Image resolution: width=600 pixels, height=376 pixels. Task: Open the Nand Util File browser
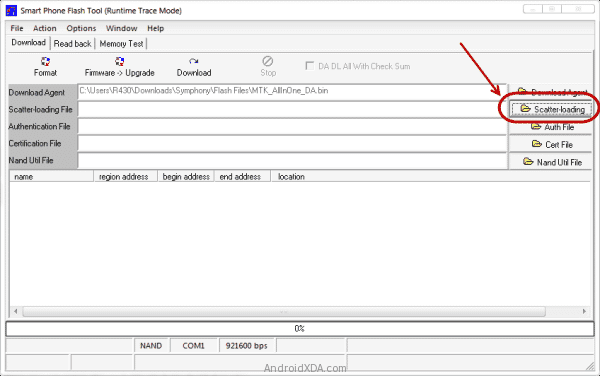tap(551, 162)
